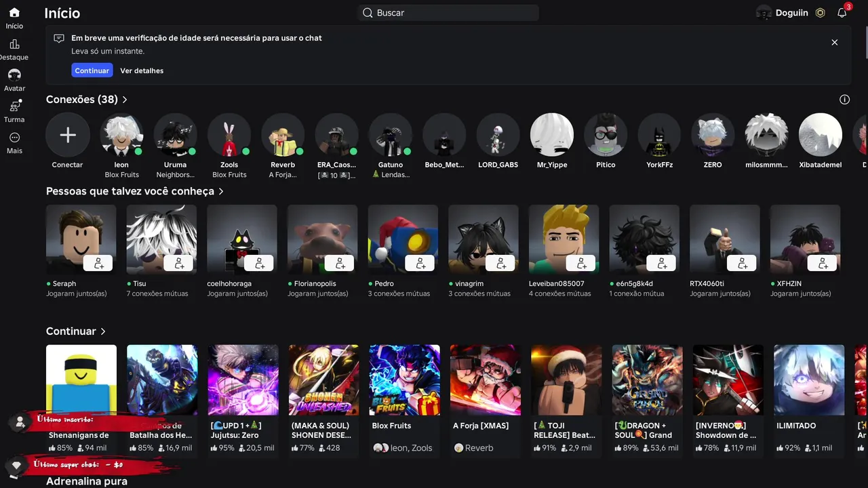868x488 pixels.
Task: Add Pedro as a connection
Action: [x=421, y=263]
